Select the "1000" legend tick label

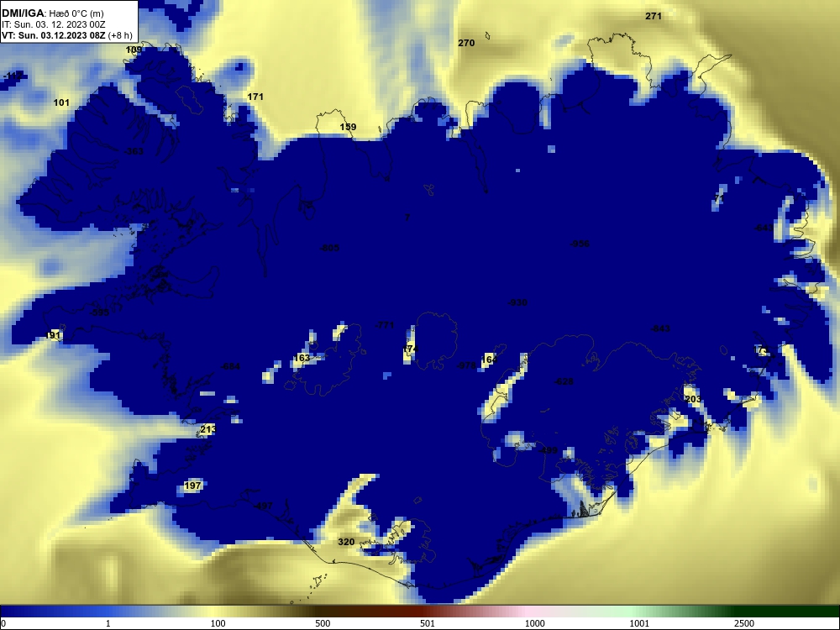point(534,623)
